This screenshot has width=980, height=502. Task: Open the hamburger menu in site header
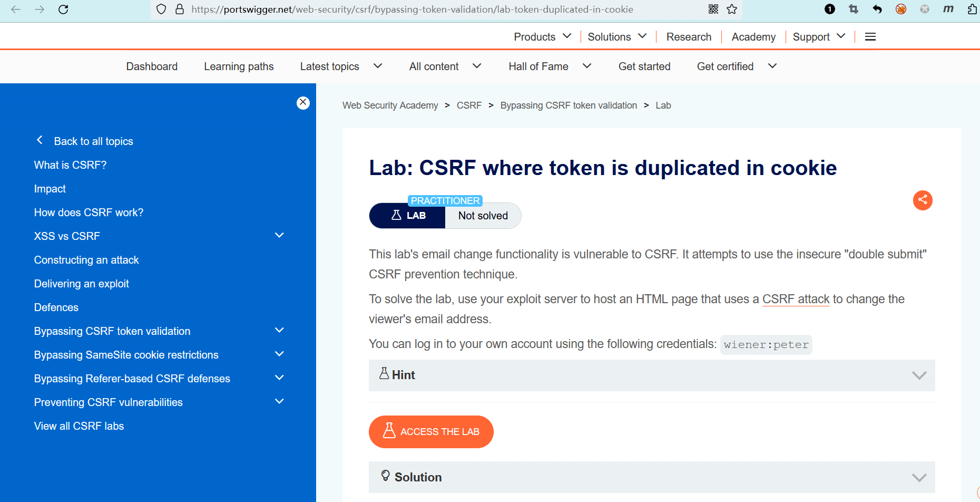pyautogui.click(x=870, y=36)
